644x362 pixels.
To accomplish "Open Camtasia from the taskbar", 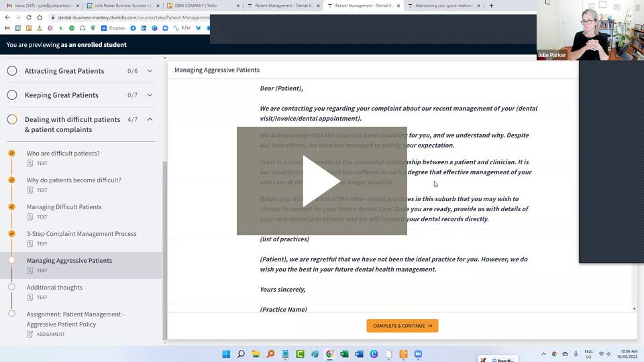I will pyautogui.click(x=301, y=354).
